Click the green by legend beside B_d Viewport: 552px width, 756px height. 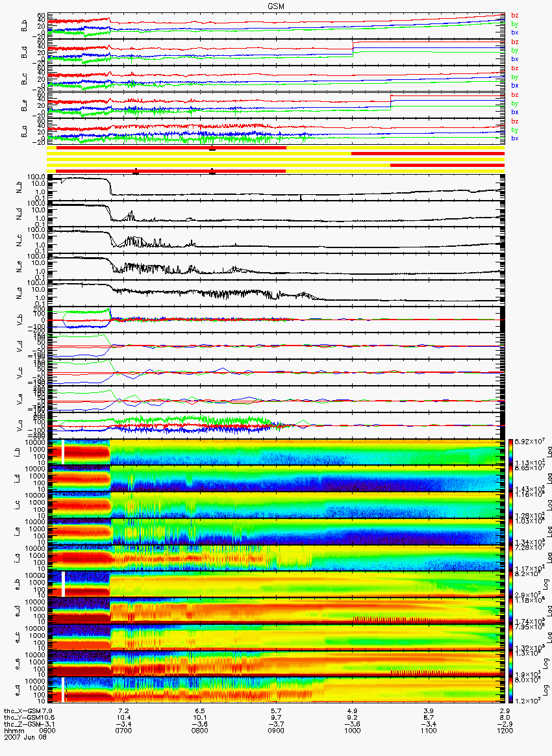click(515, 51)
